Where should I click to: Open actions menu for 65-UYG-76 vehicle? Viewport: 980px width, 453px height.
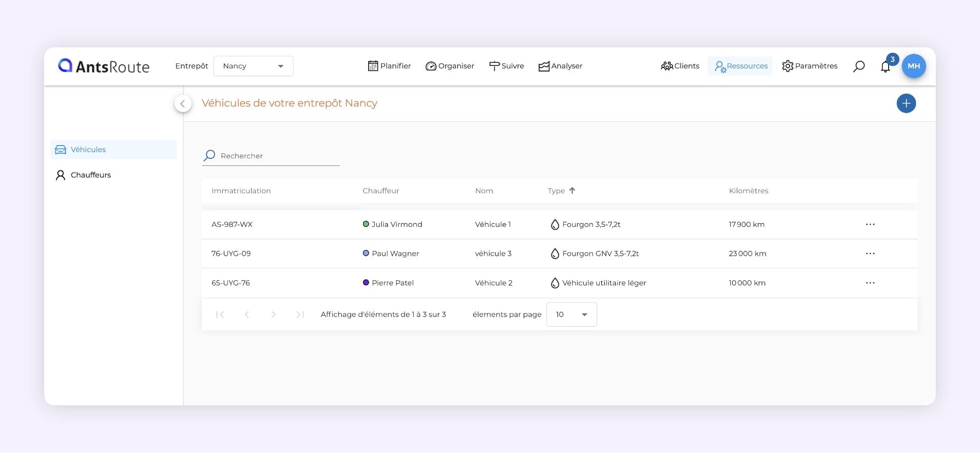coord(870,283)
